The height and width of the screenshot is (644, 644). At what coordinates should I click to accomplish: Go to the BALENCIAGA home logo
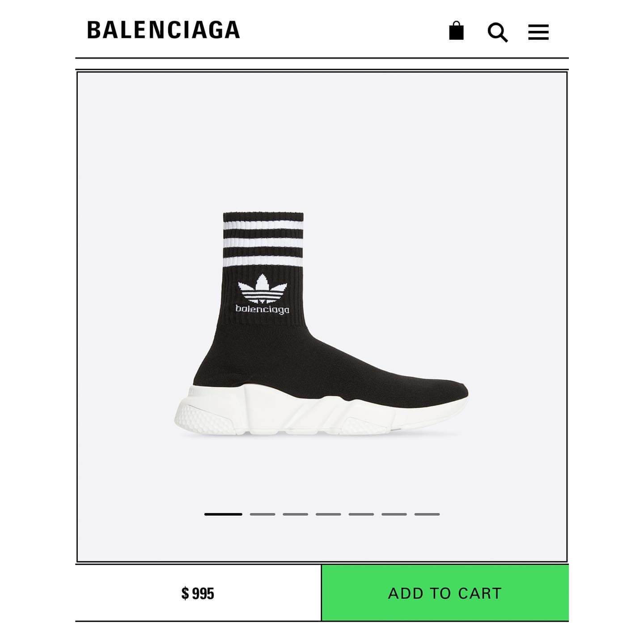coord(163,30)
